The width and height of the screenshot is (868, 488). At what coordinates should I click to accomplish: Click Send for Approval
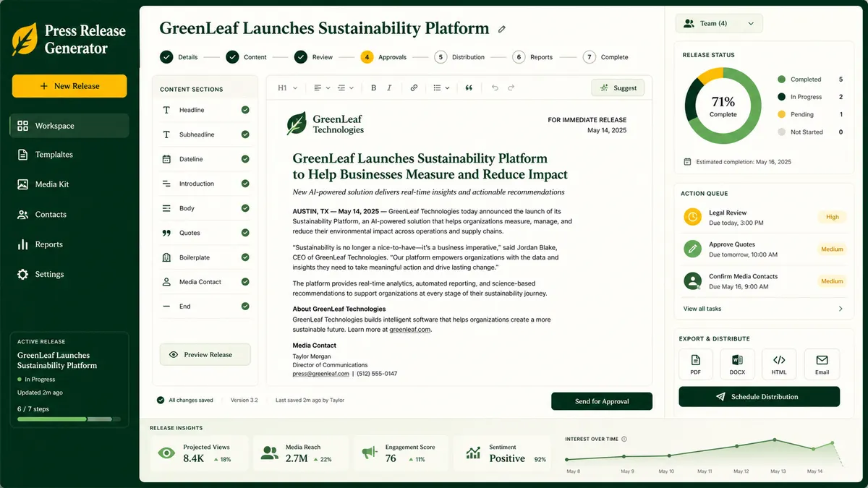602,401
